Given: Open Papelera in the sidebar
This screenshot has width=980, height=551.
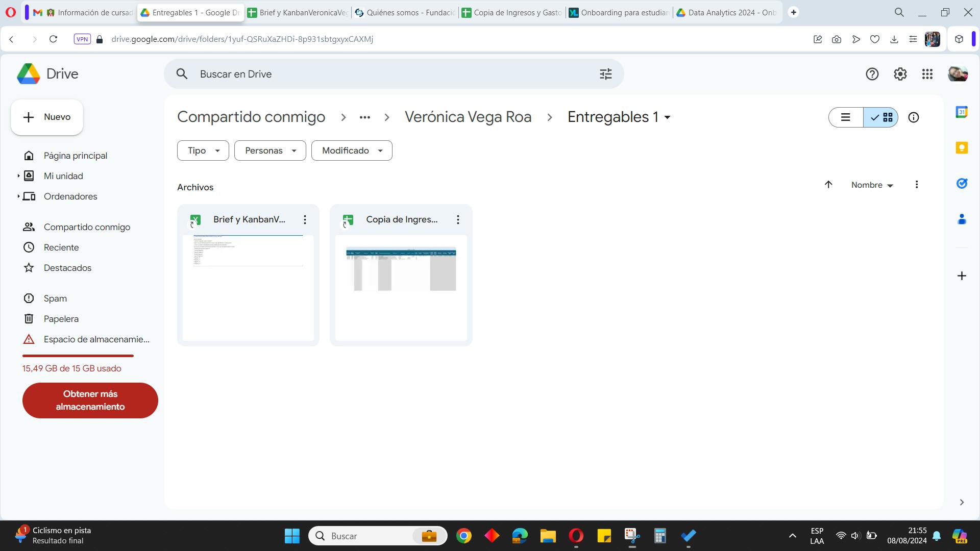Looking at the screenshot, I should click(x=61, y=319).
